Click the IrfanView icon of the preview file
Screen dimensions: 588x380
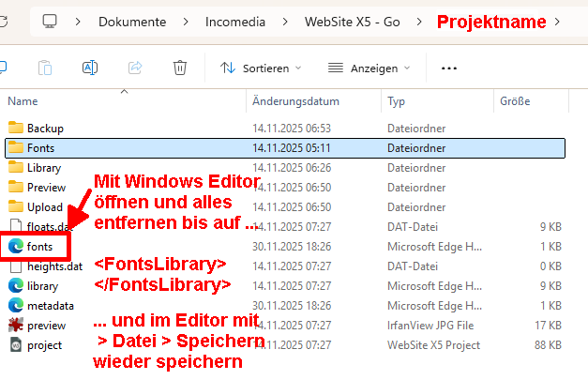pos(15,326)
